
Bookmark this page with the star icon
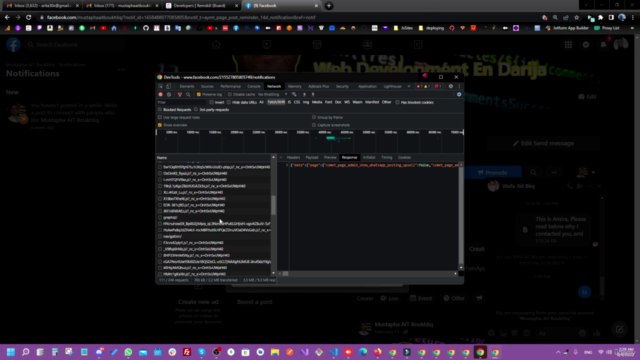576,17
